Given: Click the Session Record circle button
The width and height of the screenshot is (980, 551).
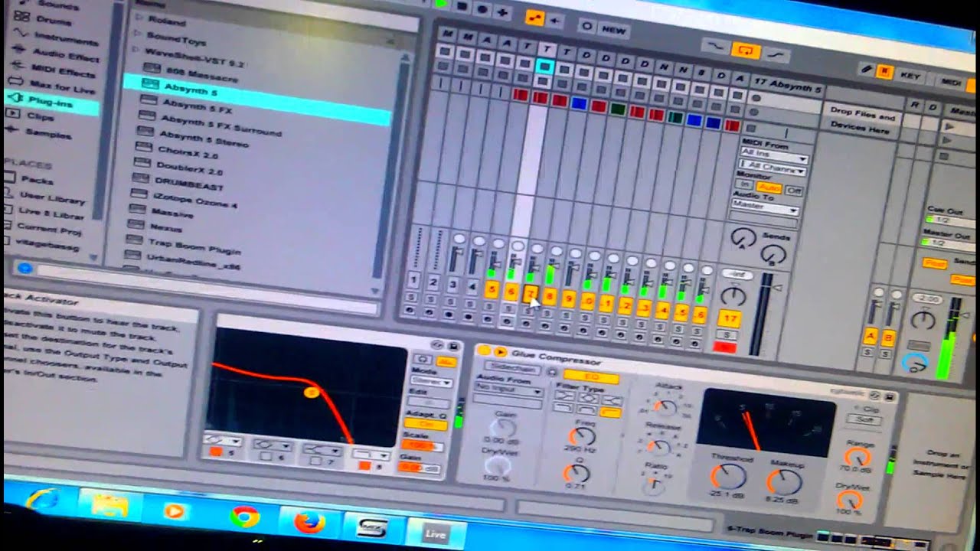Looking at the screenshot, I should tap(587, 26).
